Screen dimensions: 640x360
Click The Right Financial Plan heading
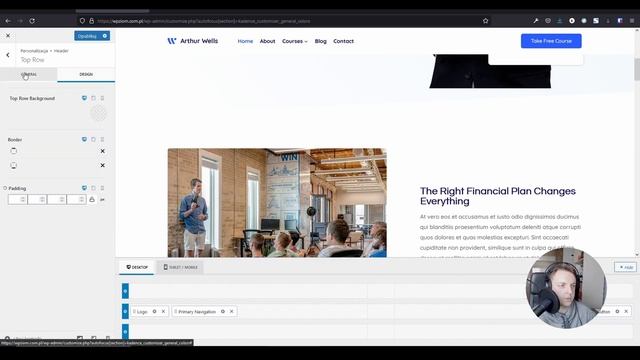[498, 196]
